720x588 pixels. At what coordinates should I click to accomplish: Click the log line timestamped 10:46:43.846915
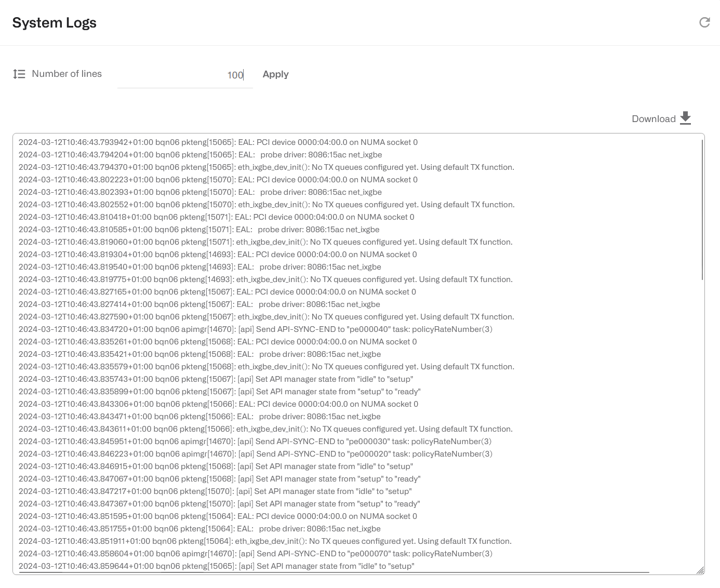pos(216,466)
